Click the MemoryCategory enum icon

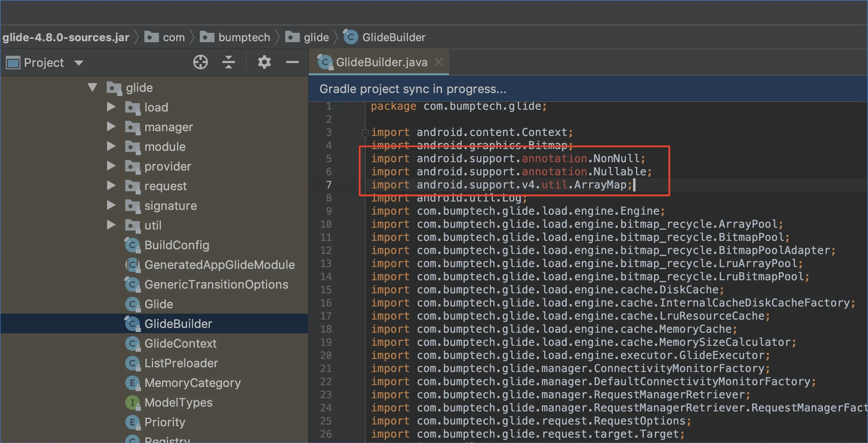[x=132, y=383]
